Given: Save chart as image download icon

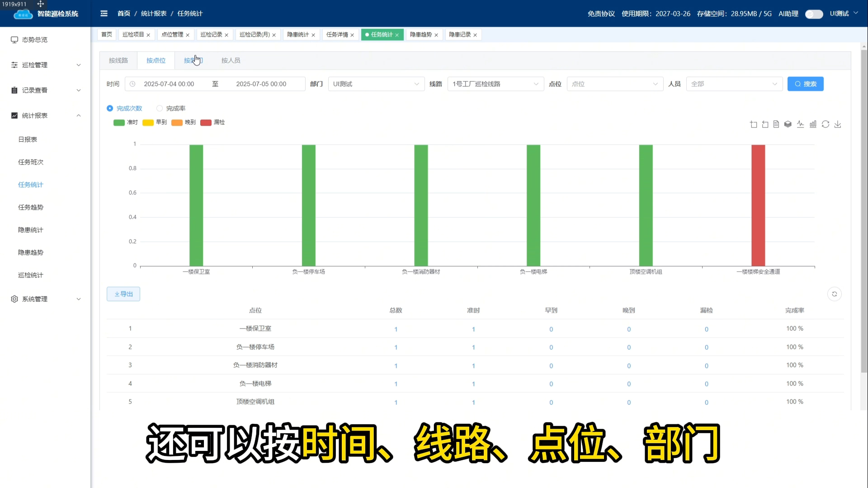Looking at the screenshot, I should (x=838, y=124).
